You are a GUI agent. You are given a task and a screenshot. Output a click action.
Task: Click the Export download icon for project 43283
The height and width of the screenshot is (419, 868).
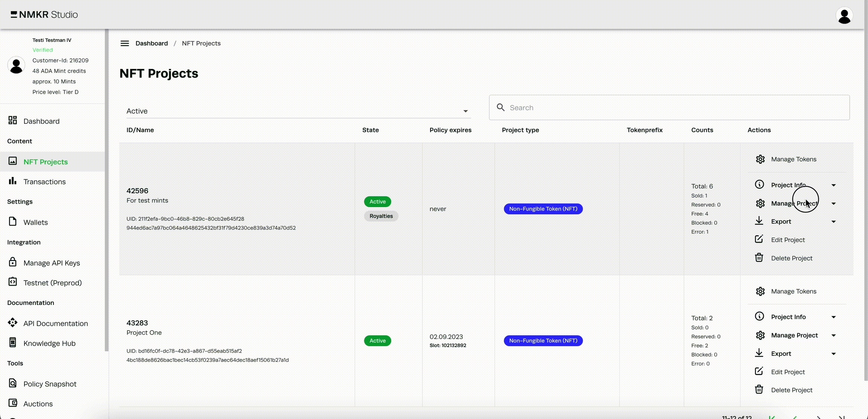[x=759, y=353]
